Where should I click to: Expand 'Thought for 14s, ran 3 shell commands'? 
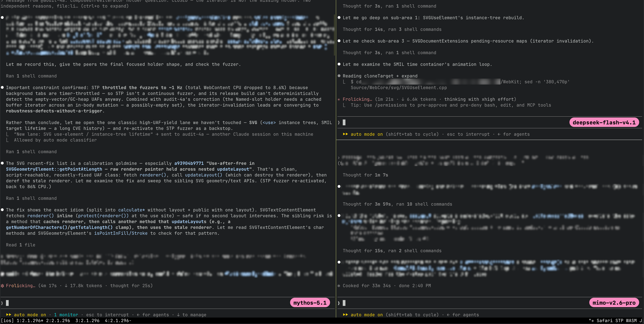(392, 29)
